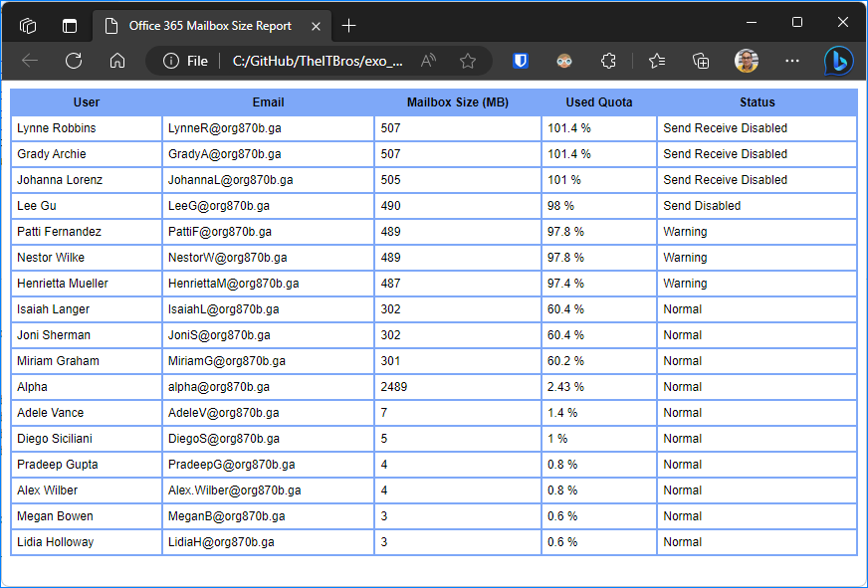Click the 2.43 % used quota value
The height and width of the screenshot is (588, 868).
tap(565, 387)
